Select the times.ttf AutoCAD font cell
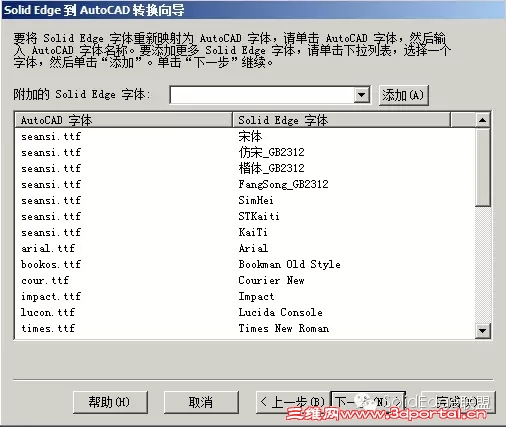506x427 pixels. (x=48, y=328)
